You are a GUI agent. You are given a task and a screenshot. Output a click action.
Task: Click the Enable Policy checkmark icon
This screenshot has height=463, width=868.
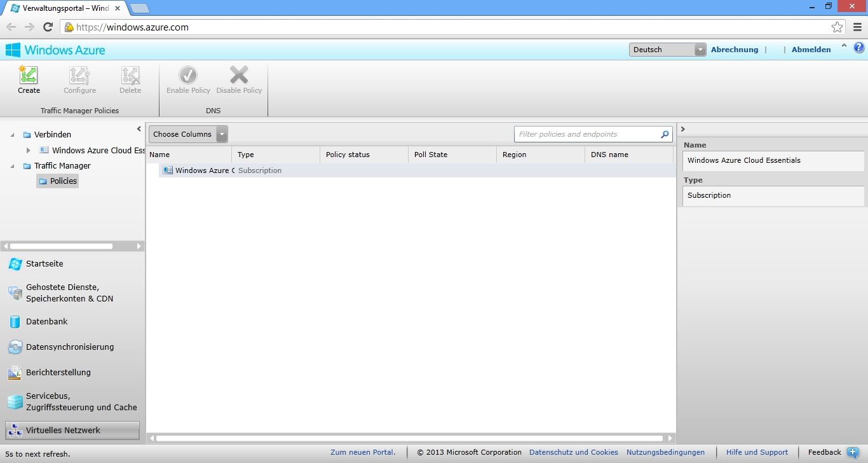tap(188, 75)
